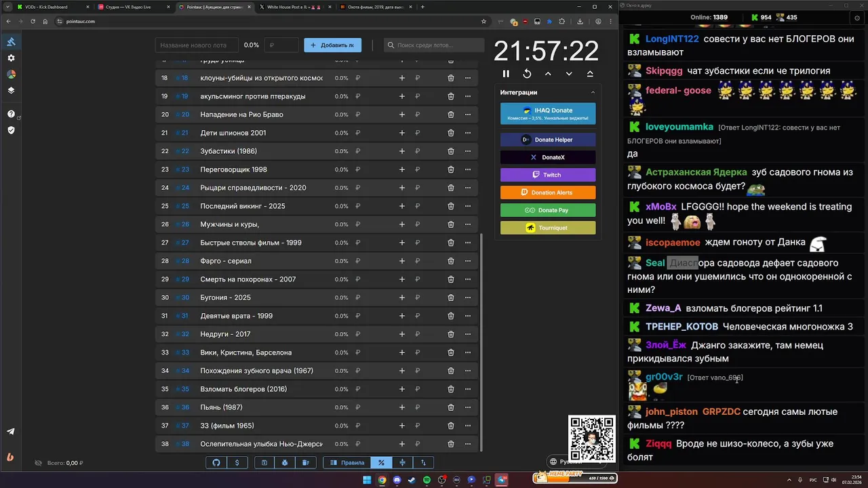Connect the DonateX integration
This screenshot has height=488, width=868.
coord(548,157)
